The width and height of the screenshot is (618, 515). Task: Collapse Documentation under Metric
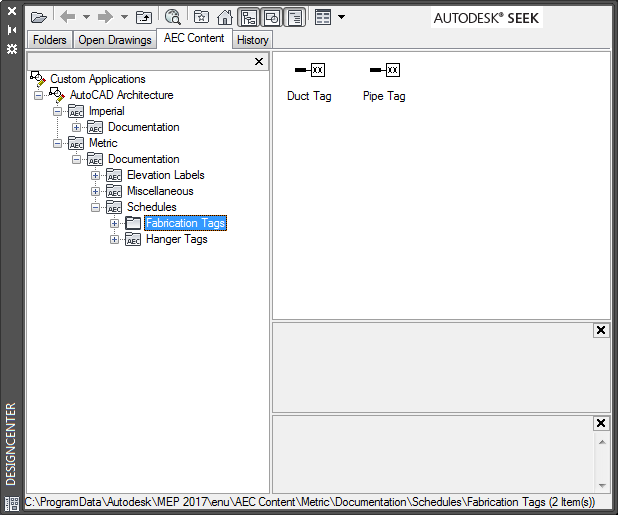click(76, 159)
